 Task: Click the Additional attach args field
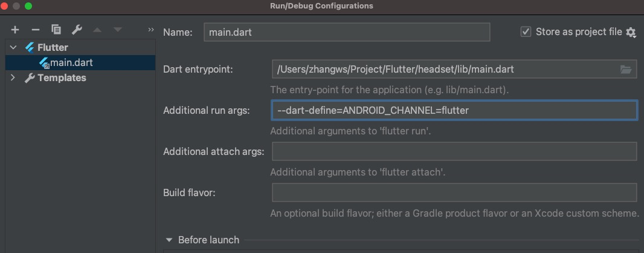pyautogui.click(x=454, y=151)
